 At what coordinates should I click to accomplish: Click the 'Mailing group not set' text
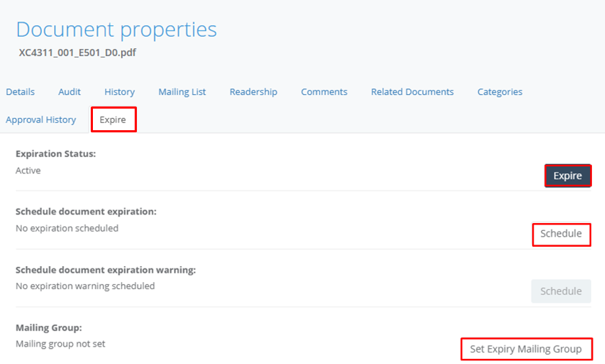click(60, 344)
